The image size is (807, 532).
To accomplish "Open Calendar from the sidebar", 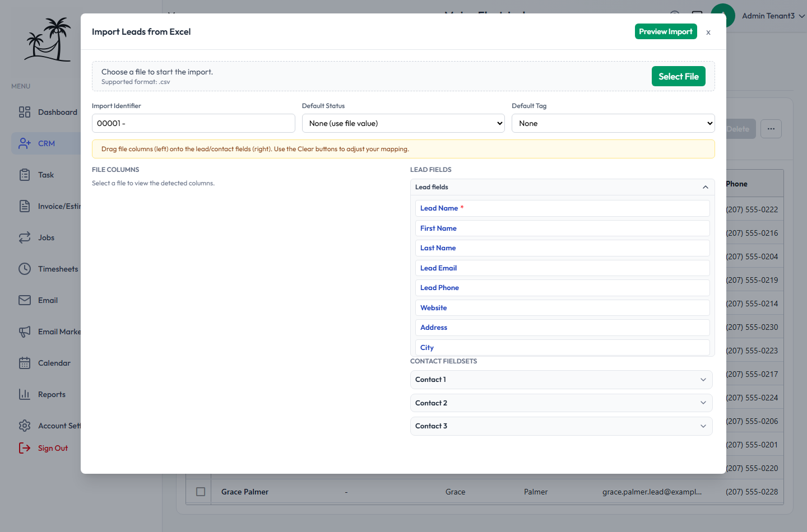I will 54,363.
